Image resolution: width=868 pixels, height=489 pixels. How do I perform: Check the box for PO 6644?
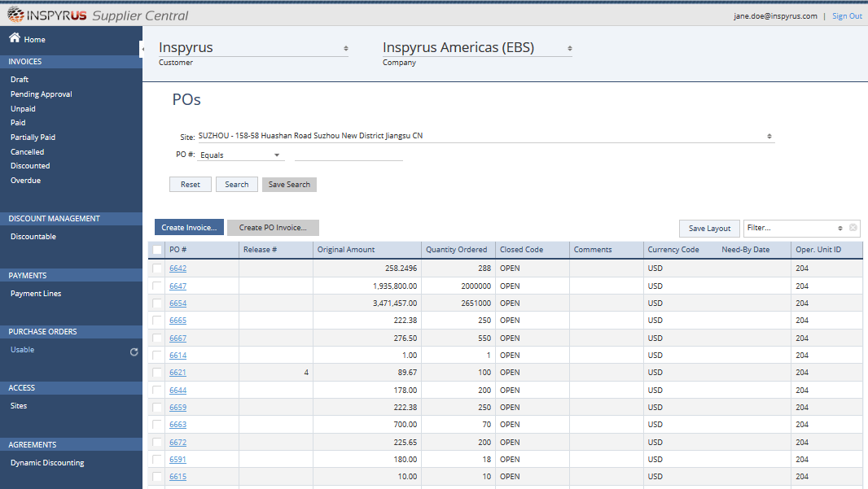click(157, 390)
